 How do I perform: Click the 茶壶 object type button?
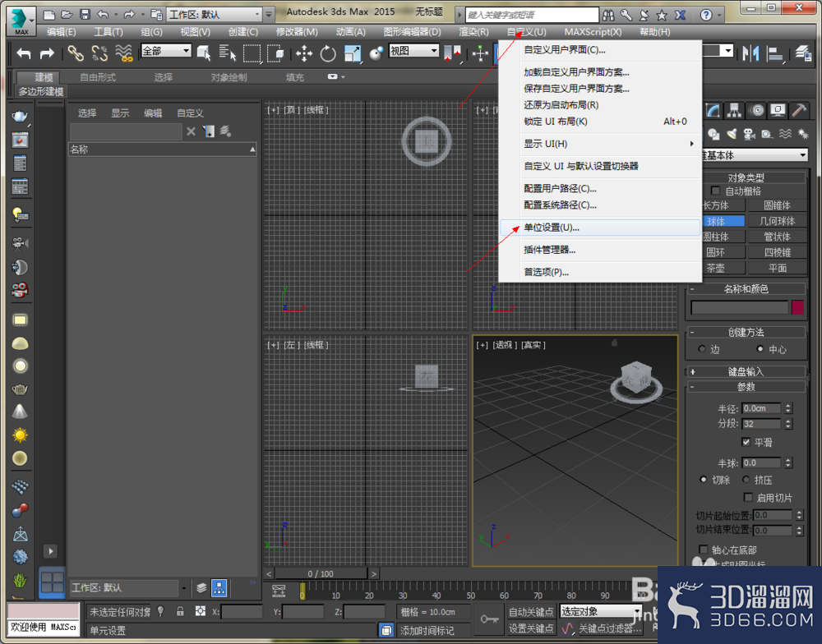(x=722, y=267)
